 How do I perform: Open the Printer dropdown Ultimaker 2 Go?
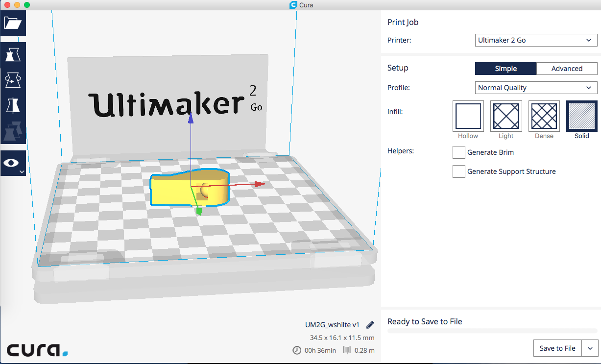(x=536, y=40)
